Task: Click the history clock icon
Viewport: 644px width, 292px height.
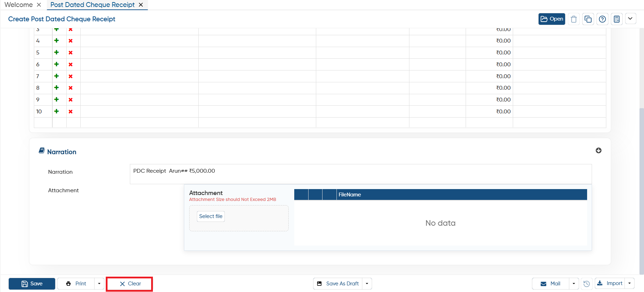Action: 587,284
